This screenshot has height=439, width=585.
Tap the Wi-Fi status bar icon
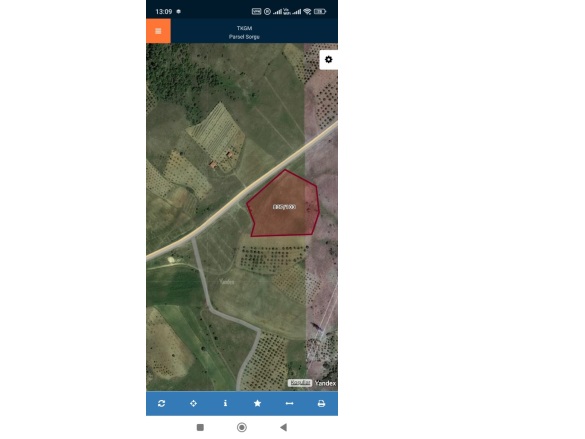click(x=307, y=12)
